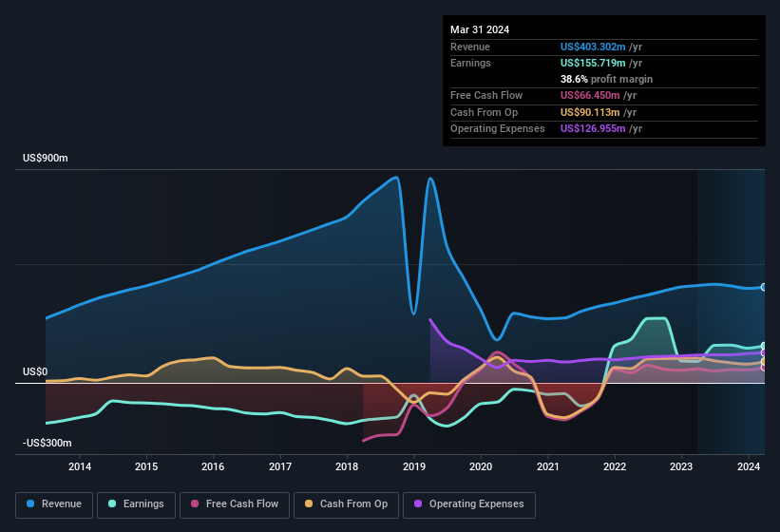Click the purple Operating Expenses end-point marker
780x532 pixels.
tap(764, 352)
